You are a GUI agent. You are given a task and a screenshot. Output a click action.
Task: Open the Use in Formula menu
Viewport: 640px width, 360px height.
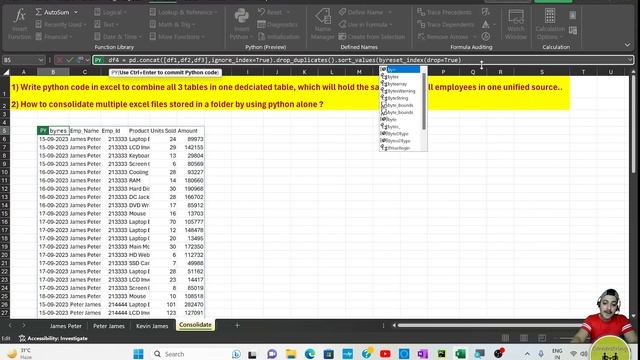click(x=366, y=24)
